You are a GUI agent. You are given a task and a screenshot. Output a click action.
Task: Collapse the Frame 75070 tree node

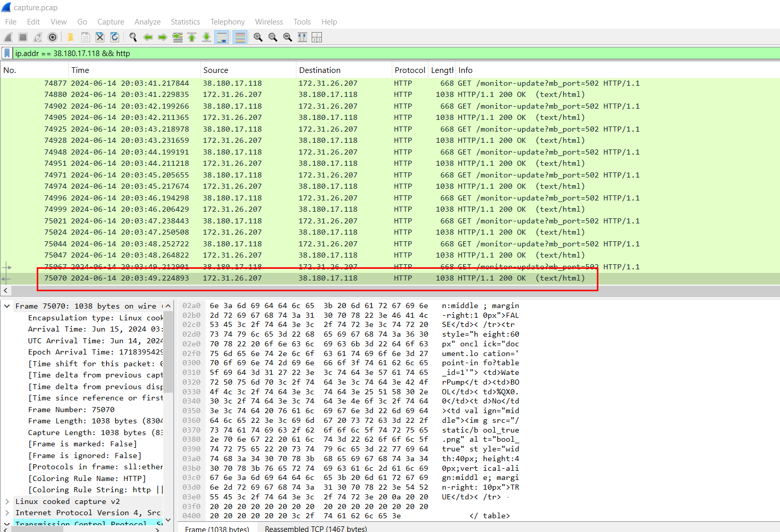pyautogui.click(x=7, y=306)
